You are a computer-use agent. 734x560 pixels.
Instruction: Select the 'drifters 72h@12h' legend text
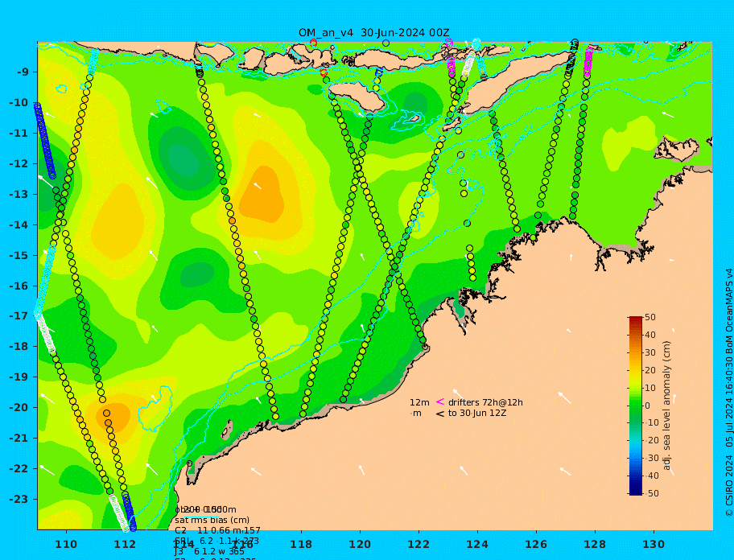[485, 402]
